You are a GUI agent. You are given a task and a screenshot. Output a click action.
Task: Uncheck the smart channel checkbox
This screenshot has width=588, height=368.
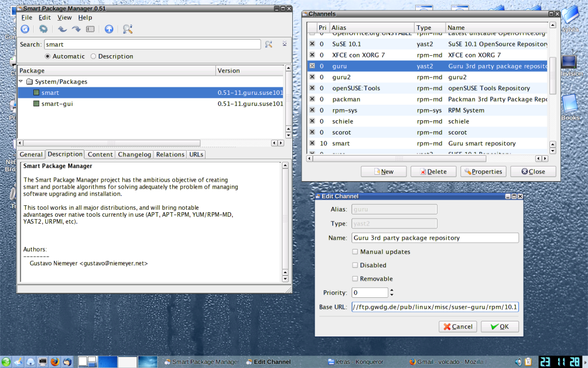pyautogui.click(x=312, y=143)
